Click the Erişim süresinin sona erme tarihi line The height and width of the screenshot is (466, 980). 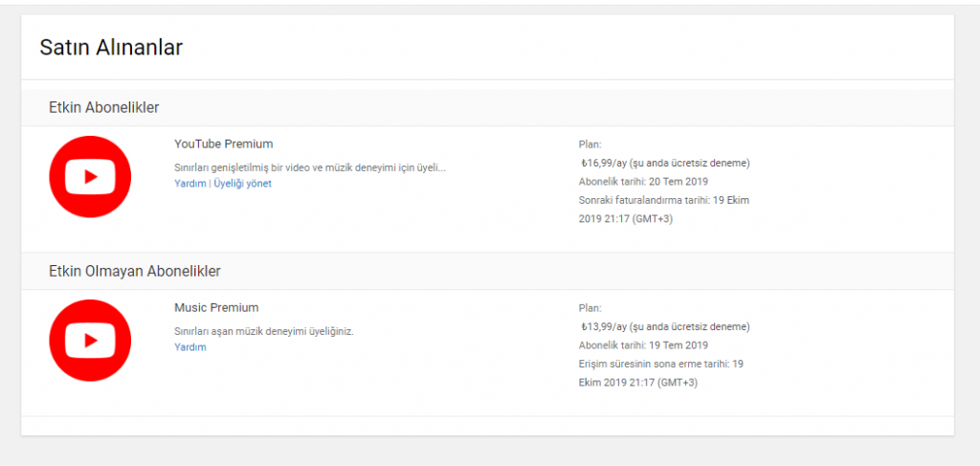(660, 373)
